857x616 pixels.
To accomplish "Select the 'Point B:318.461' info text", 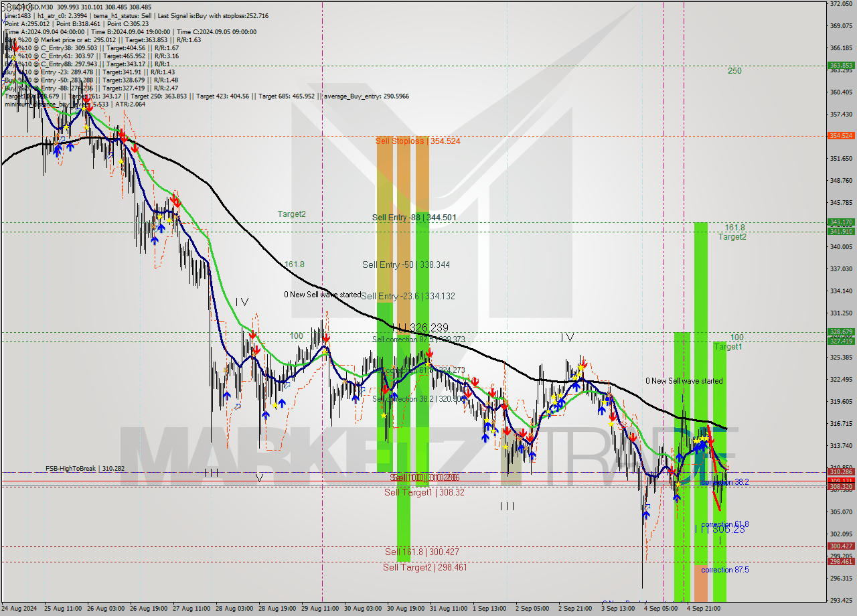I will 78,23.
